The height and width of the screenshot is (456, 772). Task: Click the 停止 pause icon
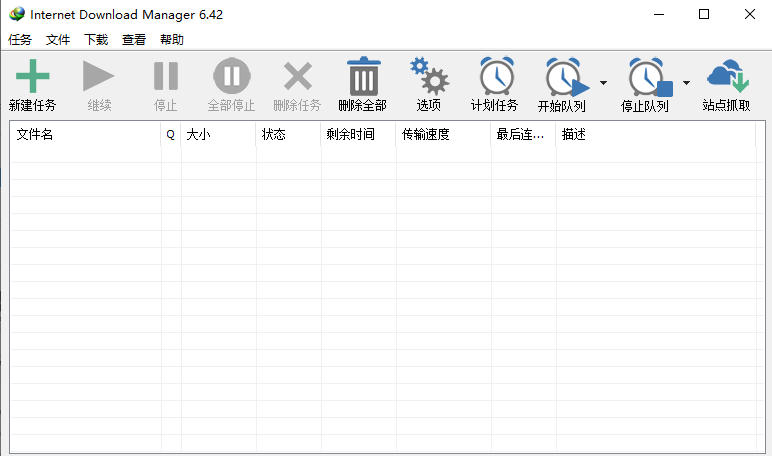(165, 76)
